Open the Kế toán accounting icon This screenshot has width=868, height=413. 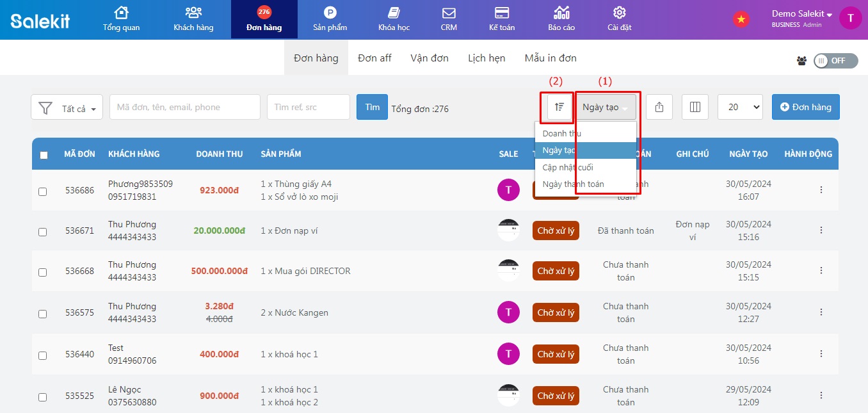coord(502,13)
